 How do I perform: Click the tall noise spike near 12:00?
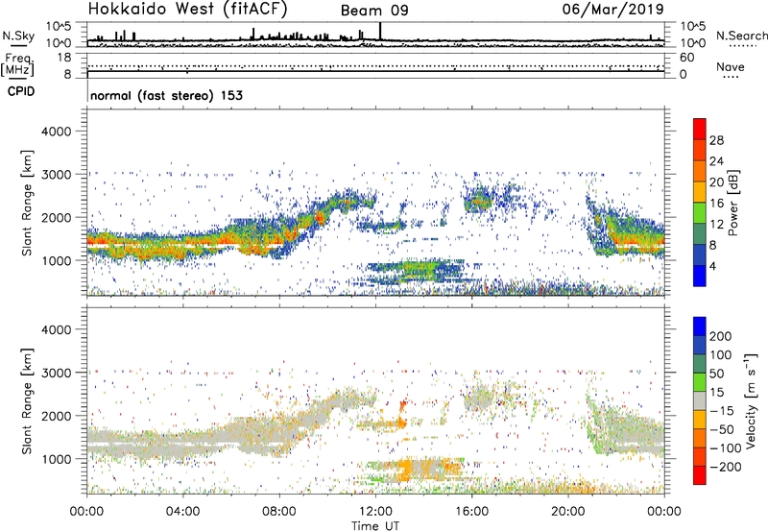click(380, 31)
